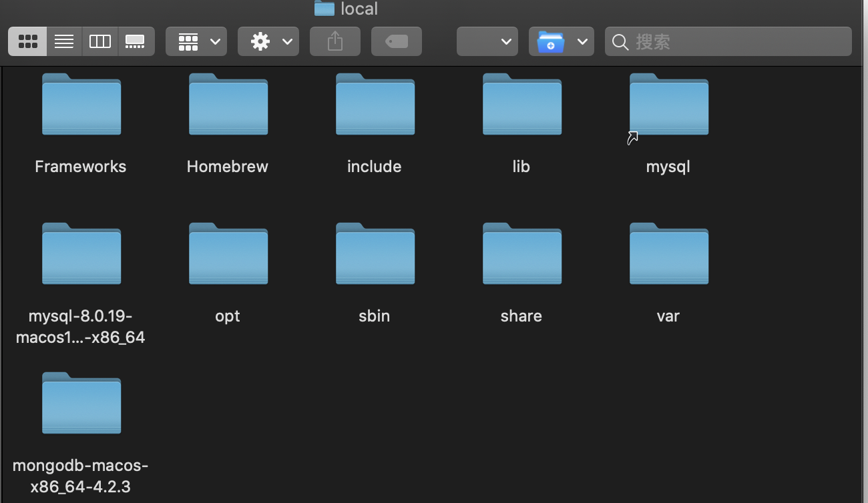Viewport: 868px width, 503px height.
Task: Switch to column view mode
Action: [100, 41]
